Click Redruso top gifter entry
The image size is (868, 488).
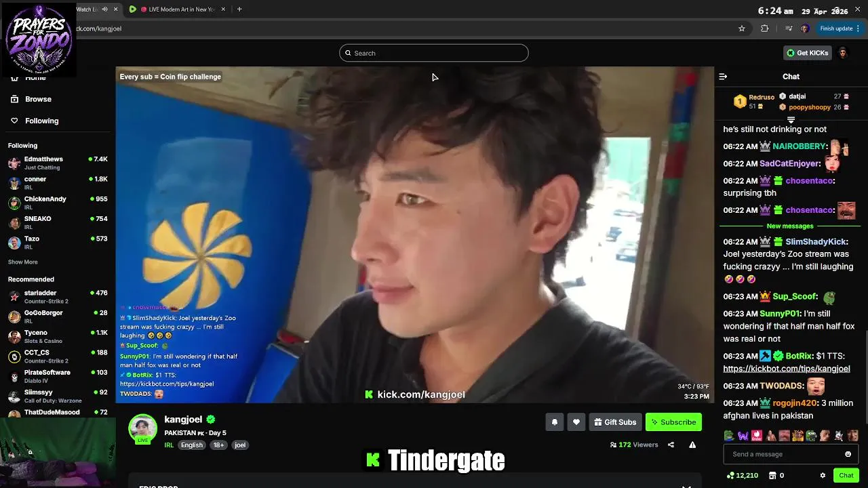pos(754,102)
